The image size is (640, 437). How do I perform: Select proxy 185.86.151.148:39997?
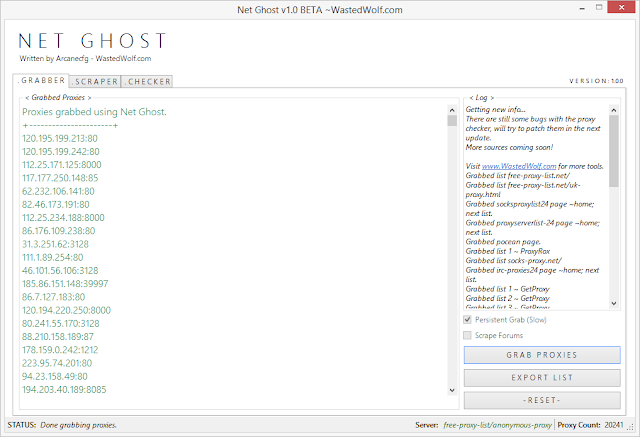coord(65,284)
